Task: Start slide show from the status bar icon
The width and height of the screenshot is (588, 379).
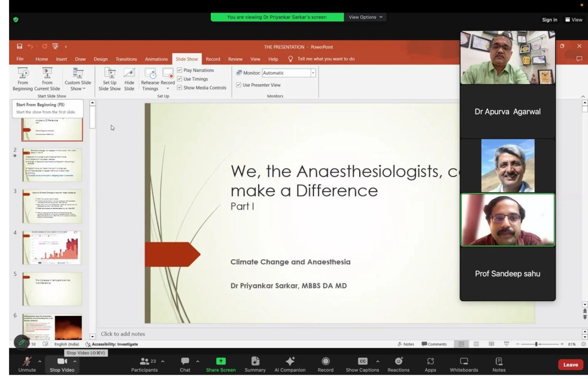Action: 506,344
